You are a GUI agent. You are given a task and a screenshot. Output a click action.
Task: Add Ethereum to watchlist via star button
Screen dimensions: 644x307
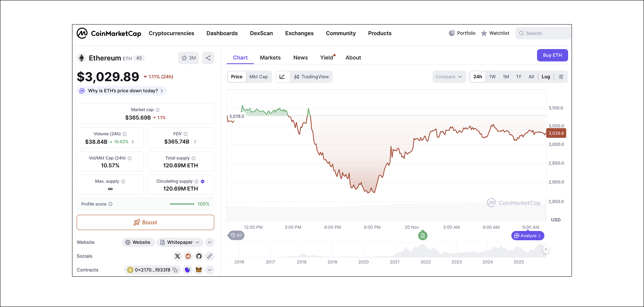coord(189,58)
